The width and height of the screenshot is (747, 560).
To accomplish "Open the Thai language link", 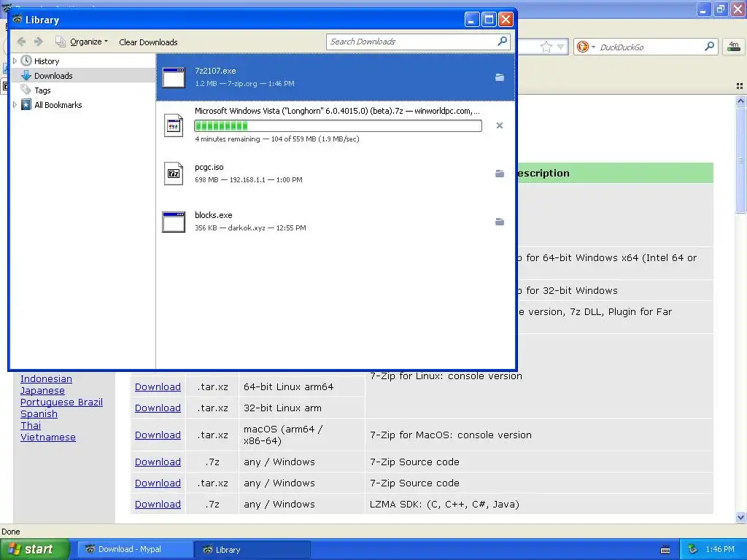I will click(x=31, y=426).
